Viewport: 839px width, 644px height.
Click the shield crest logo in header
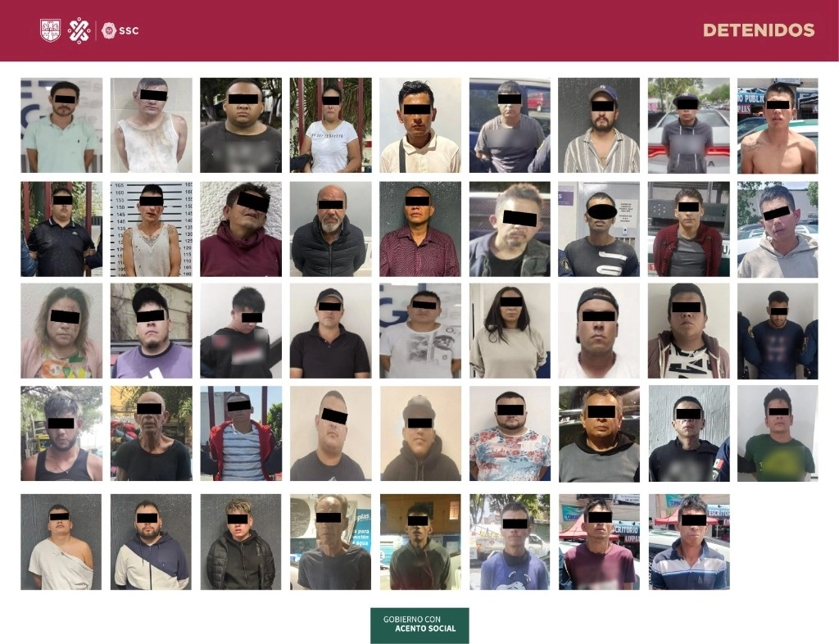(x=50, y=30)
